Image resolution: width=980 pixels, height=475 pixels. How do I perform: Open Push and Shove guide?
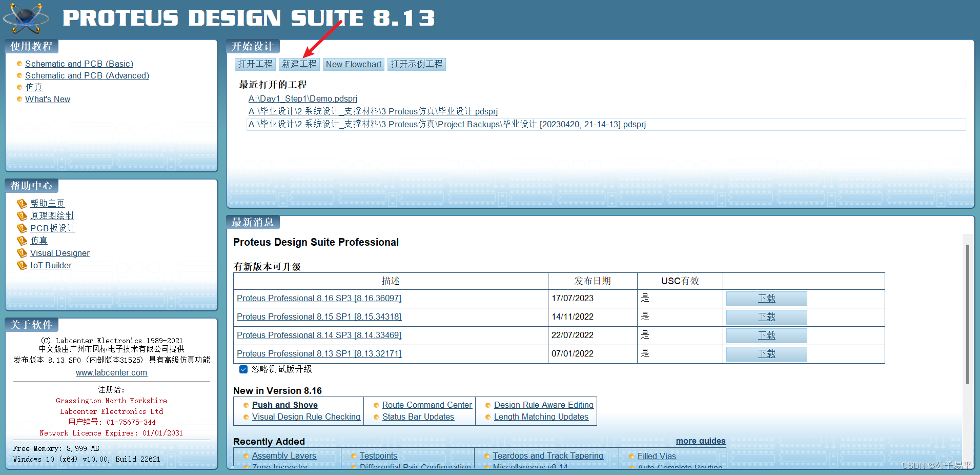[285, 405]
